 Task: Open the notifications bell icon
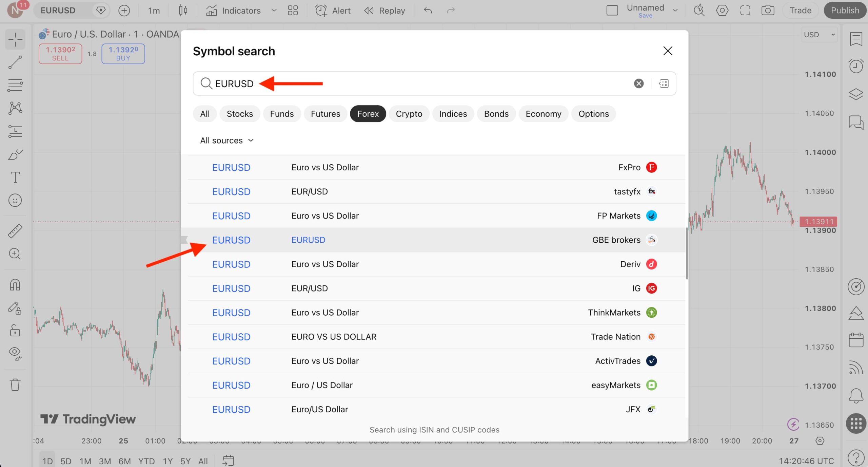click(x=856, y=396)
